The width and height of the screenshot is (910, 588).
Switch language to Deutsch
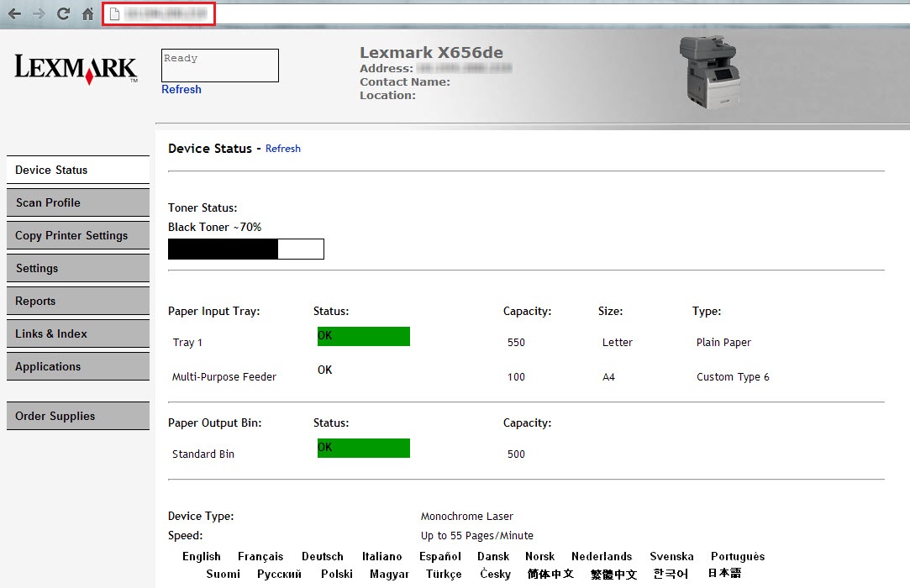pos(323,556)
